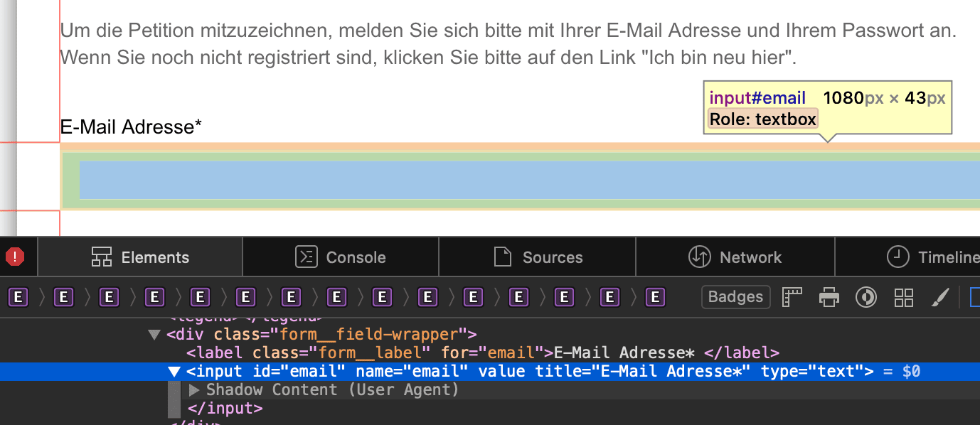The width and height of the screenshot is (980, 425).
Task: Enable print media styles printer icon
Action: 829,297
